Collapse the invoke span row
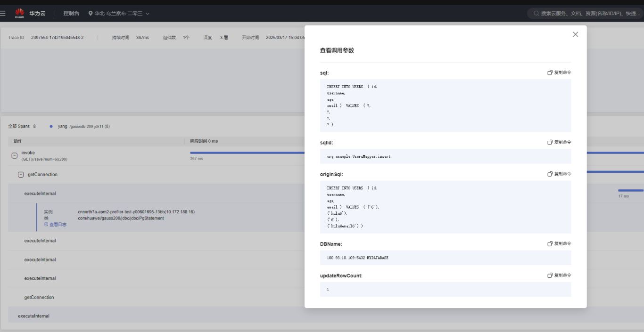Image resolution: width=644 pixels, height=332 pixels. 15,156
